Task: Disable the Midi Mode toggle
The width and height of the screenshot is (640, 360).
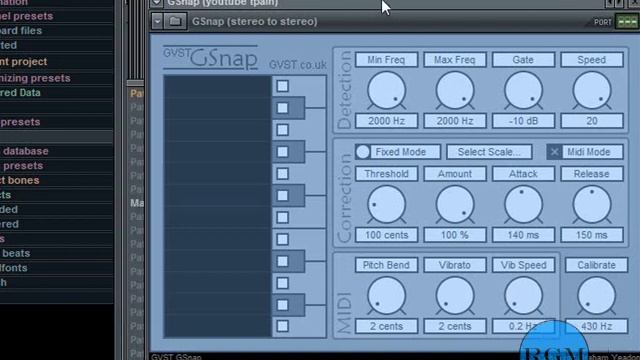Action: click(x=554, y=152)
